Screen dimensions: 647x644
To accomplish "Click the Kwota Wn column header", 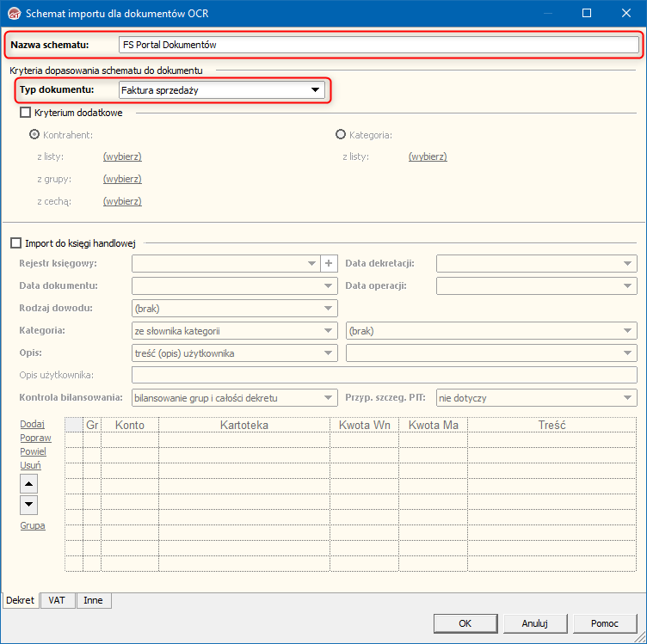I will 364,425.
